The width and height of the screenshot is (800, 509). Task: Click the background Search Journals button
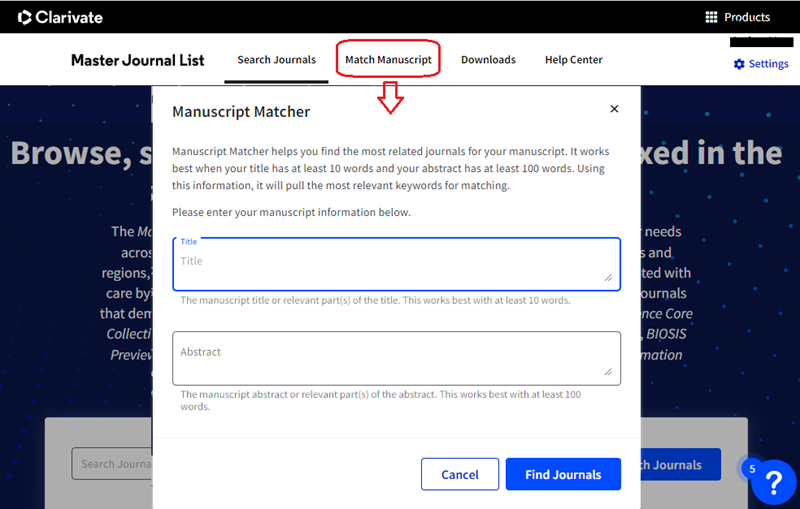[681, 465]
